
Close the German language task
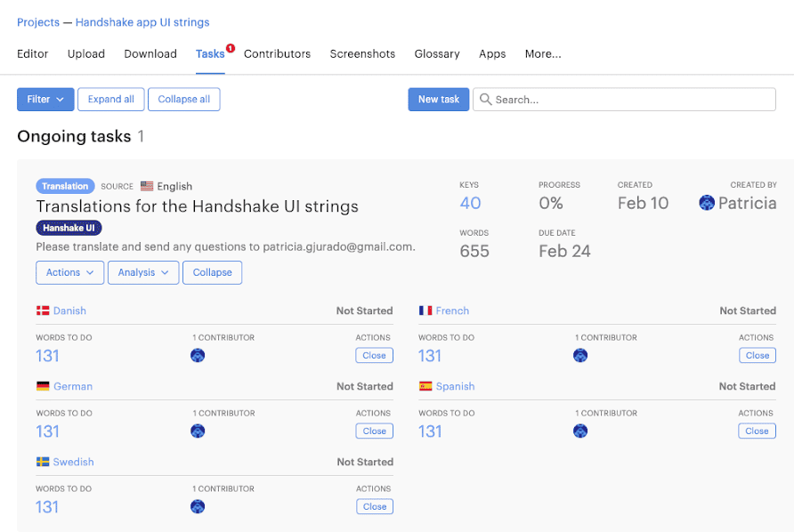click(x=374, y=431)
